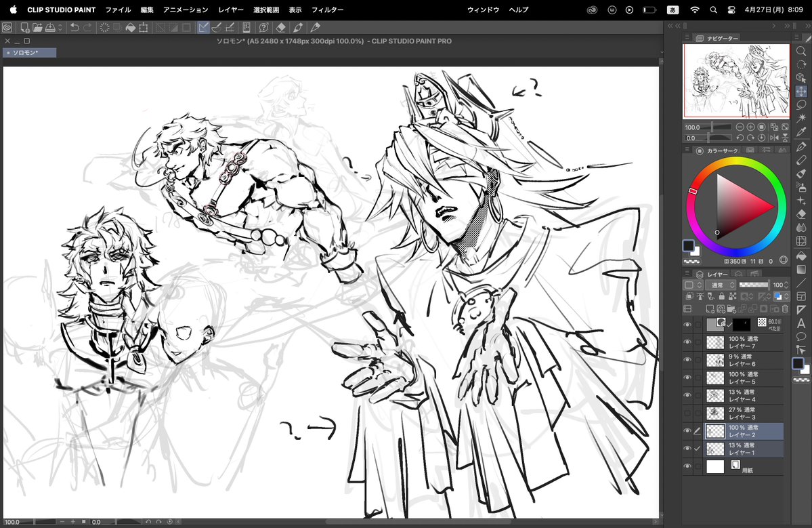
Task: Click the Save icon in the toolbar
Action: click(x=50, y=28)
